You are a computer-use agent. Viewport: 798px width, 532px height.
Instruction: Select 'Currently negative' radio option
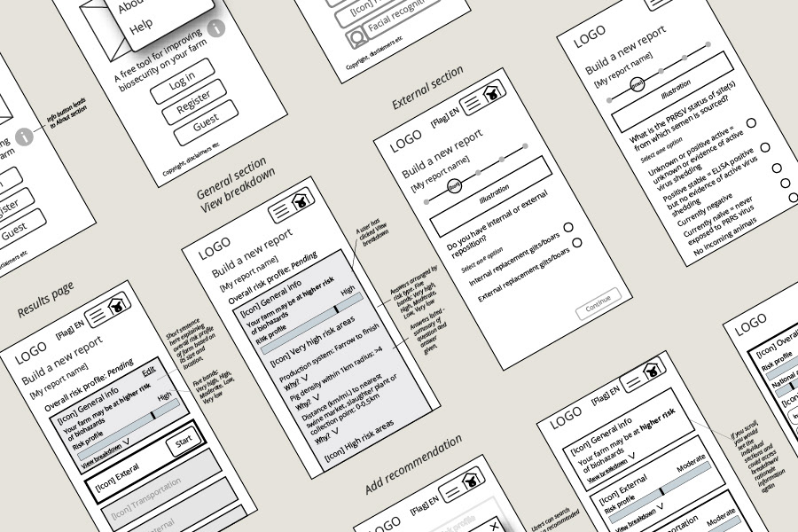click(777, 168)
